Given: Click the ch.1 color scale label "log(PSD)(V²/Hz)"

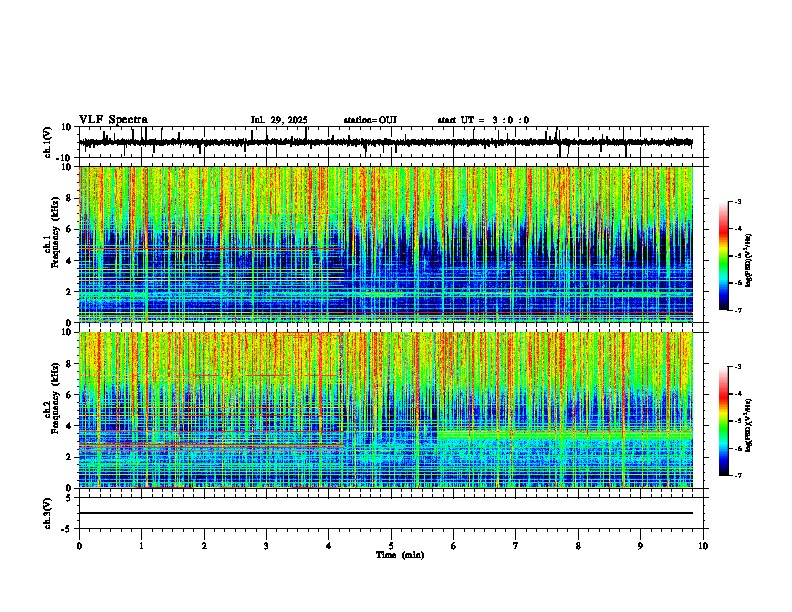Looking at the screenshot, I should coord(749,260).
